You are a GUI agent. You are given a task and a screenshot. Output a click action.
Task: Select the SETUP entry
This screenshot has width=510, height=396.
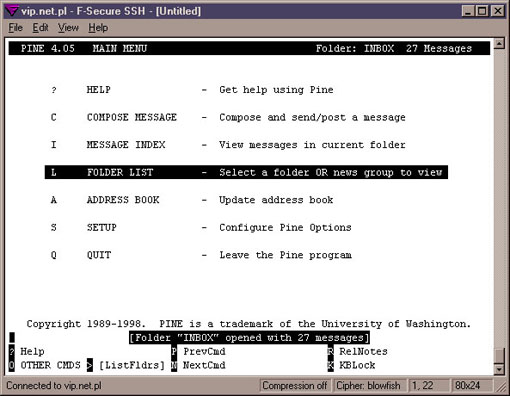tap(102, 227)
